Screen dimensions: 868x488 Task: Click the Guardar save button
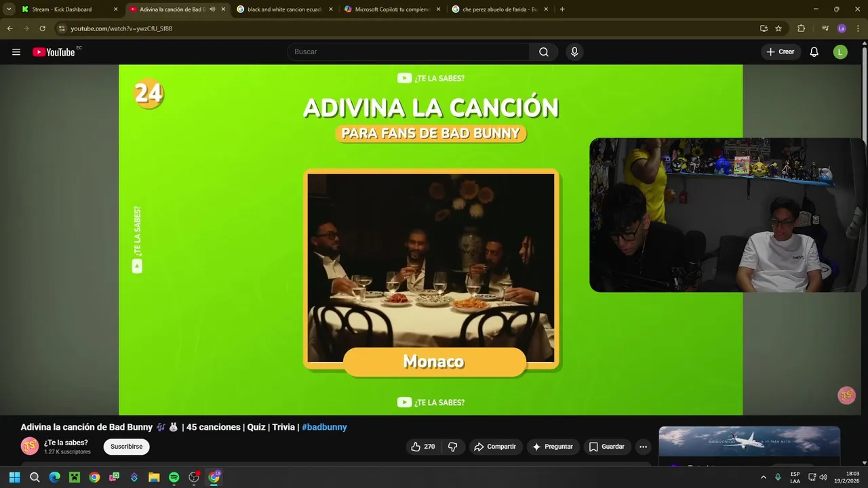click(x=607, y=447)
